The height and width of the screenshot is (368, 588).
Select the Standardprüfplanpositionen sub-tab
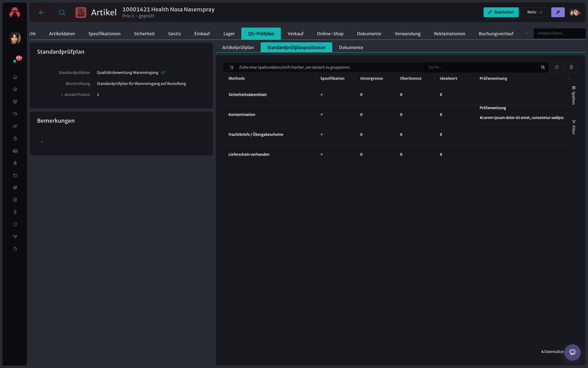pyautogui.click(x=296, y=48)
